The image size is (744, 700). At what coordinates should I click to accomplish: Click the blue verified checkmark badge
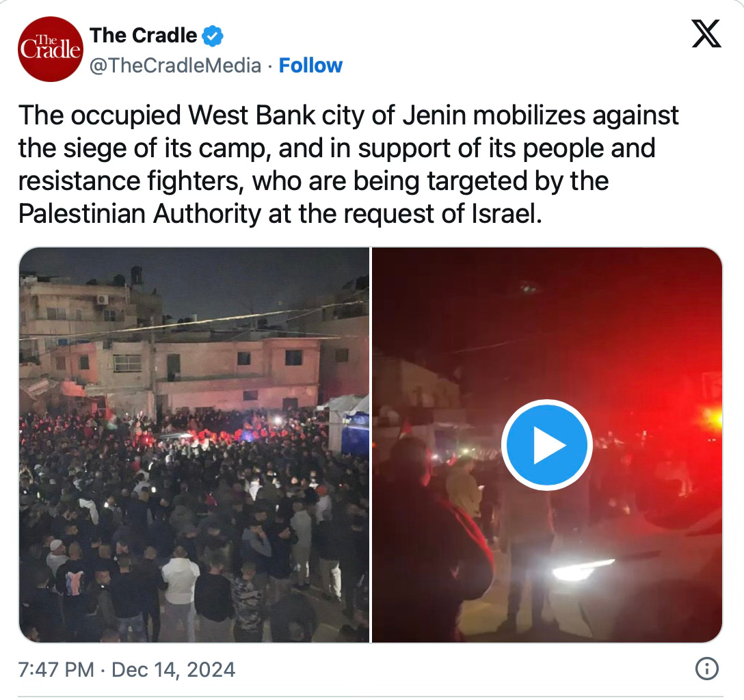[x=213, y=36]
